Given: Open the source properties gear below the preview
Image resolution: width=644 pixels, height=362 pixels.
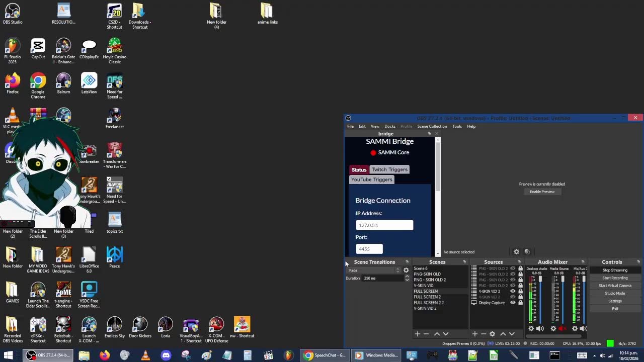Looking at the screenshot, I should coord(516,252).
